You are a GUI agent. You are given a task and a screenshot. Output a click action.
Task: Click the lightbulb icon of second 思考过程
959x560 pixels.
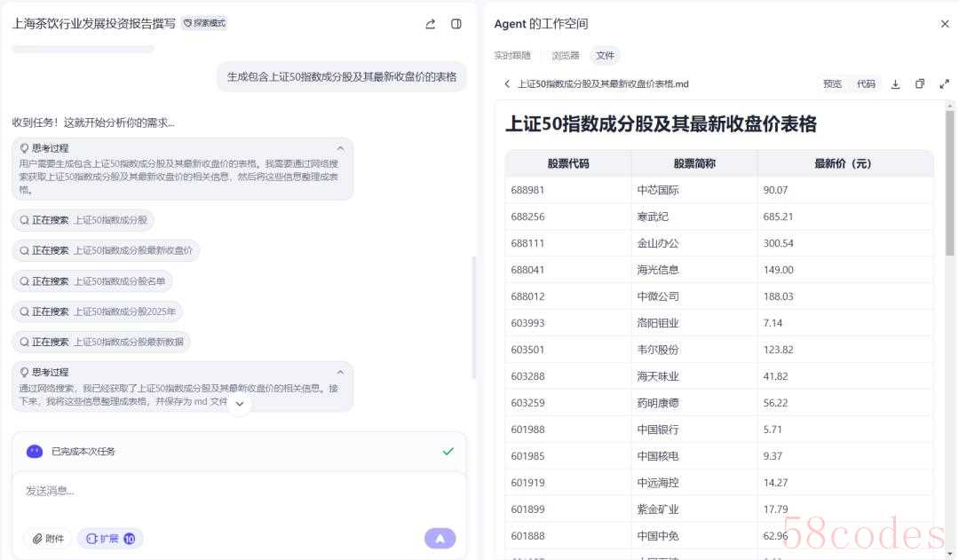tap(25, 372)
